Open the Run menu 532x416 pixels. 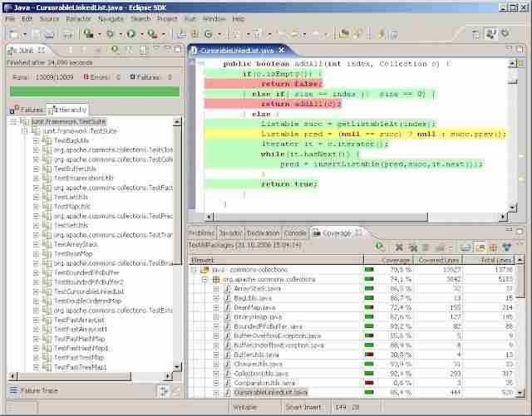pyautogui.click(x=190, y=18)
